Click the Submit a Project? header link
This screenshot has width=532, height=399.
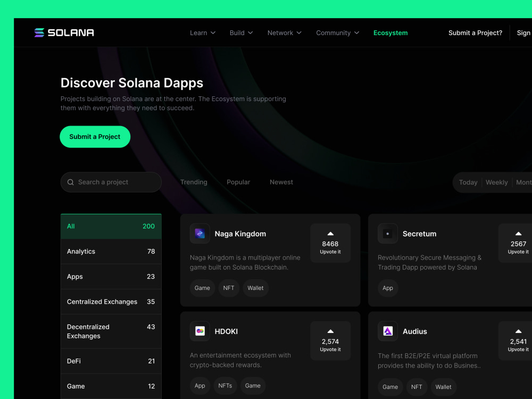[475, 33]
